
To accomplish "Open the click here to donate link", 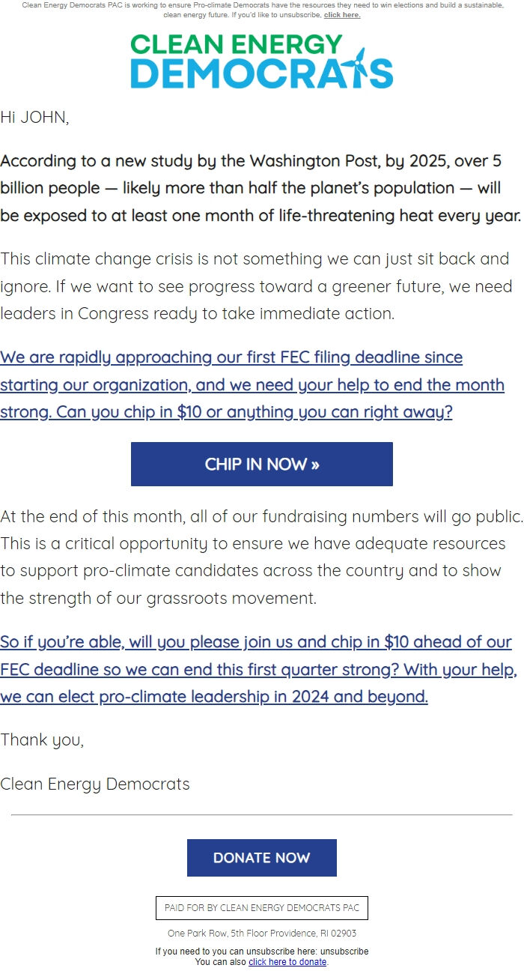I will coord(287,961).
